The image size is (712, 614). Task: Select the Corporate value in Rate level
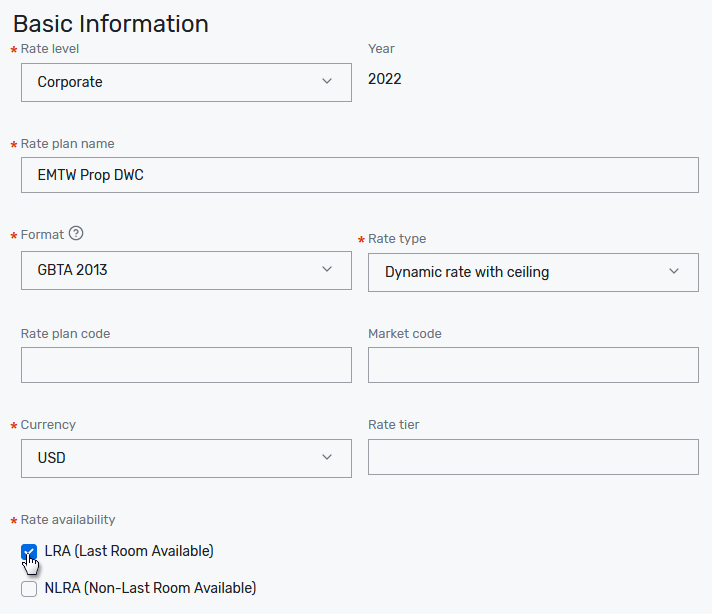click(70, 82)
